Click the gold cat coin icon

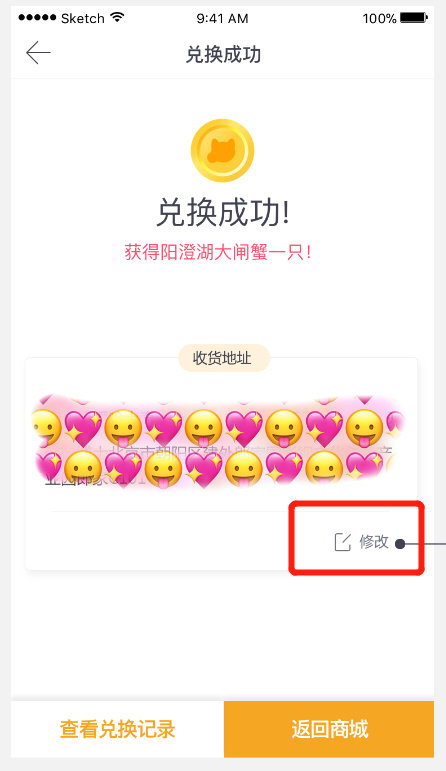[x=222, y=150]
